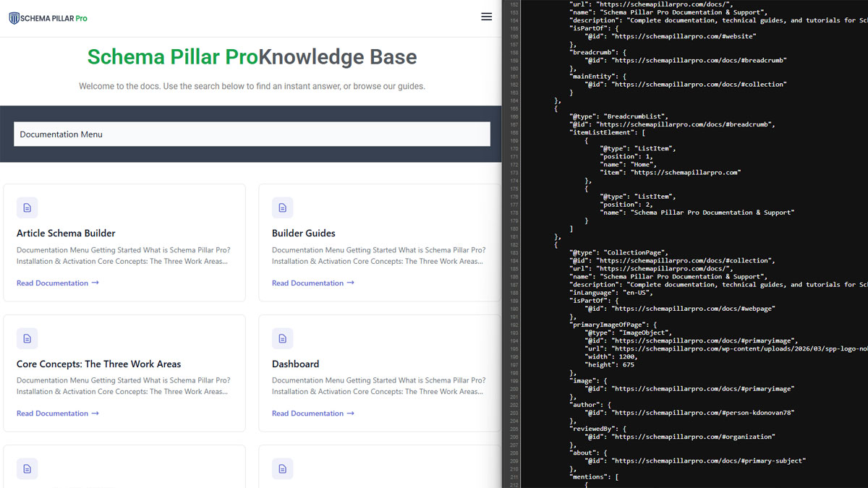
Task: Click the document icon in bottom-left partial card
Action: pyautogui.click(x=27, y=468)
